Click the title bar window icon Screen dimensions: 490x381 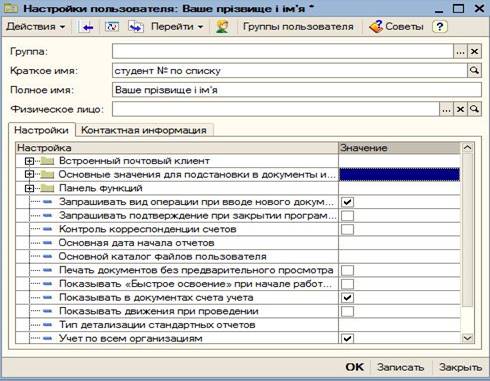(10, 8)
